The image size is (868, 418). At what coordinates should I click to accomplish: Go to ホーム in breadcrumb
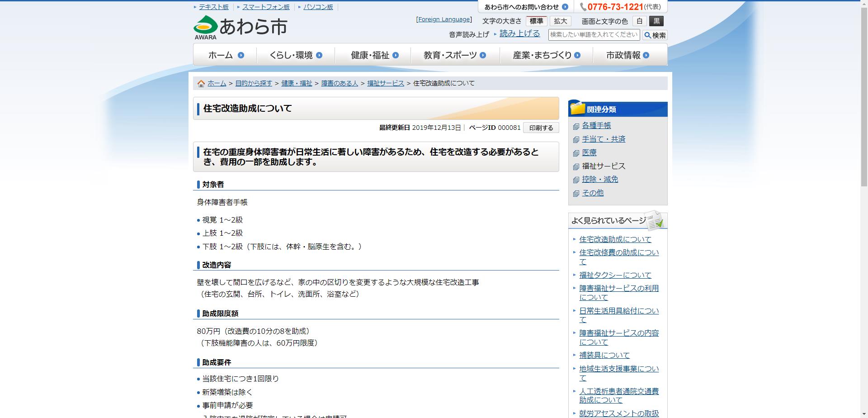click(217, 83)
